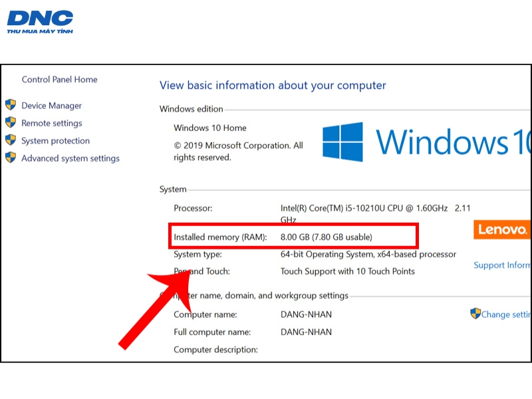Image resolution: width=532 pixels, height=399 pixels.
Task: Open Control Panel Home
Action: pos(59,79)
